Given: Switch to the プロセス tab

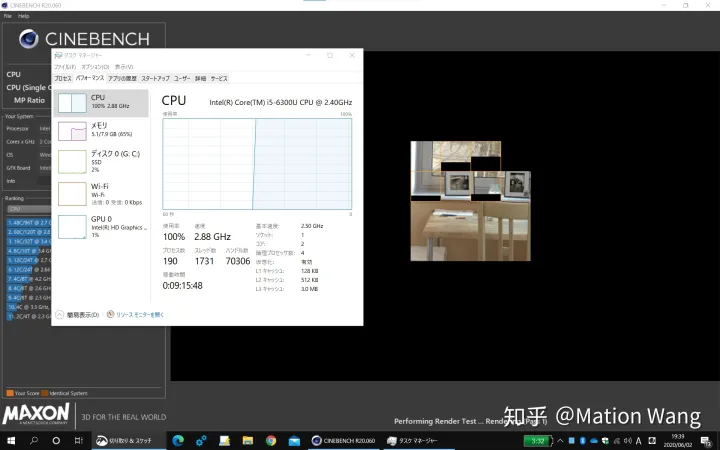Looking at the screenshot, I should pos(63,79).
